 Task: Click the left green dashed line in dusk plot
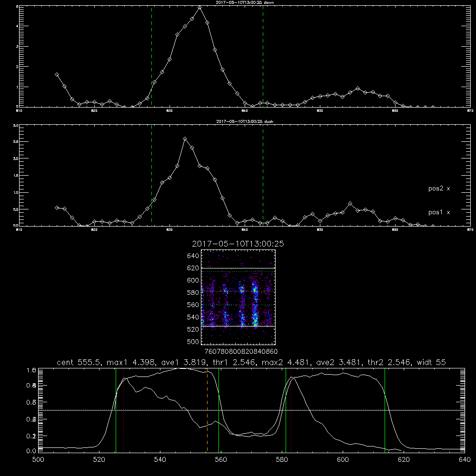click(x=151, y=175)
